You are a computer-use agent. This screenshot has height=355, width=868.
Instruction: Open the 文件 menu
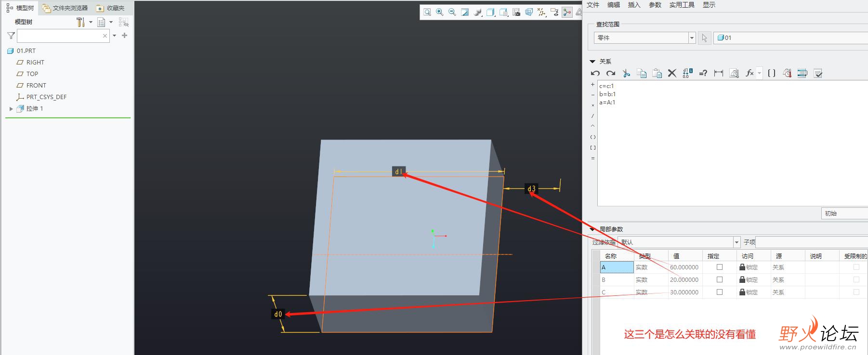pyautogui.click(x=593, y=5)
